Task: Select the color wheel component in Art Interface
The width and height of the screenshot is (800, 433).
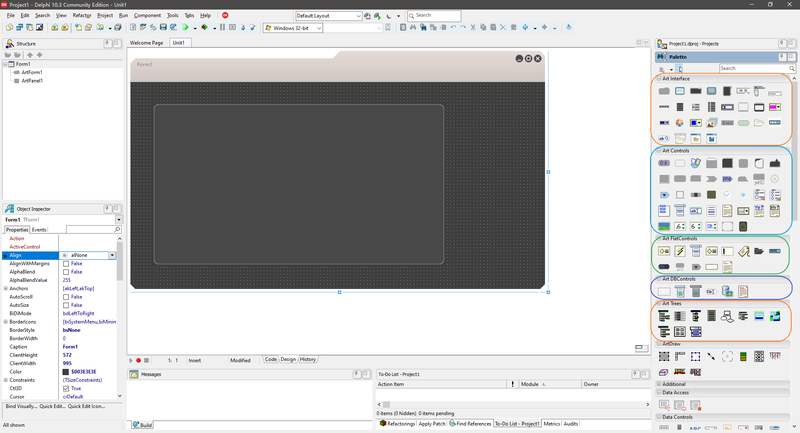Action: coord(680,123)
